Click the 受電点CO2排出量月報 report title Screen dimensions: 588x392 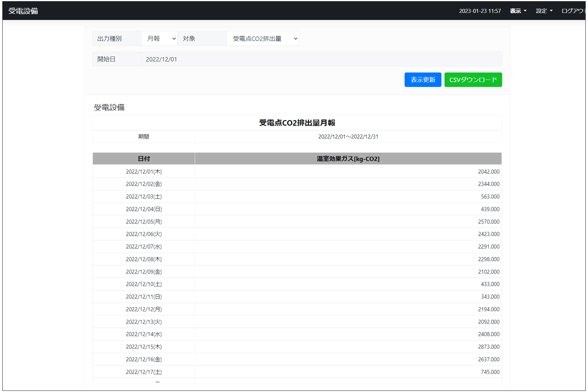pyautogui.click(x=297, y=122)
